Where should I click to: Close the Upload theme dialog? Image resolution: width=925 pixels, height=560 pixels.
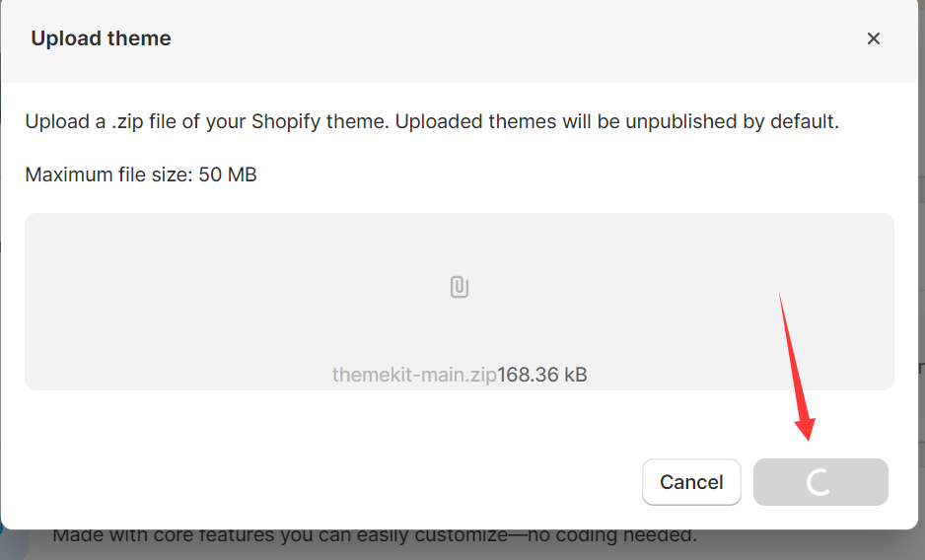click(873, 38)
